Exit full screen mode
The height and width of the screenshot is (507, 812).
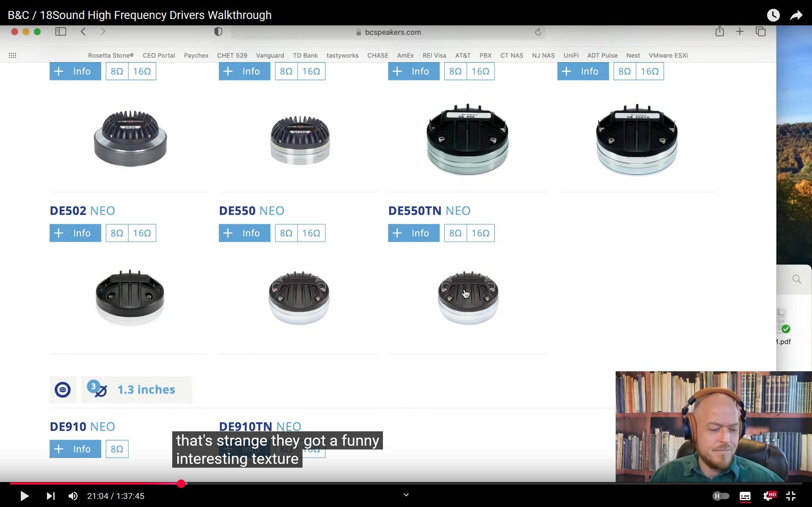click(x=791, y=496)
